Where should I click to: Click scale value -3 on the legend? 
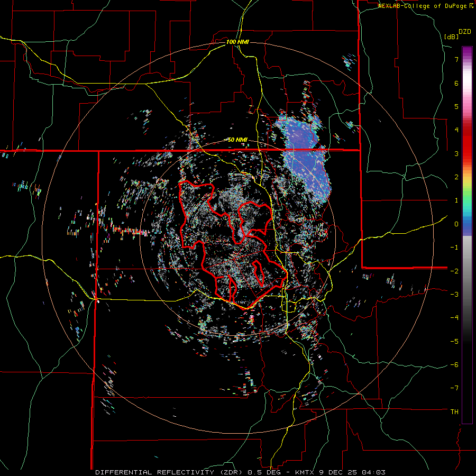coord(454,295)
